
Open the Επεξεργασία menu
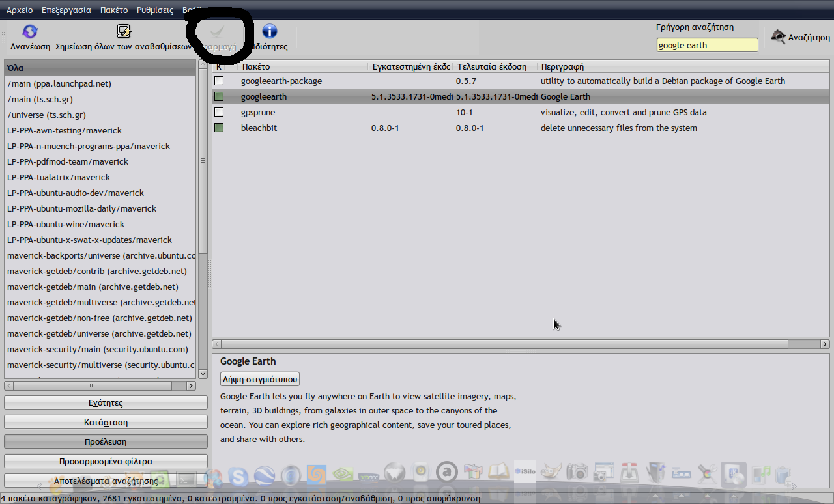66,10
